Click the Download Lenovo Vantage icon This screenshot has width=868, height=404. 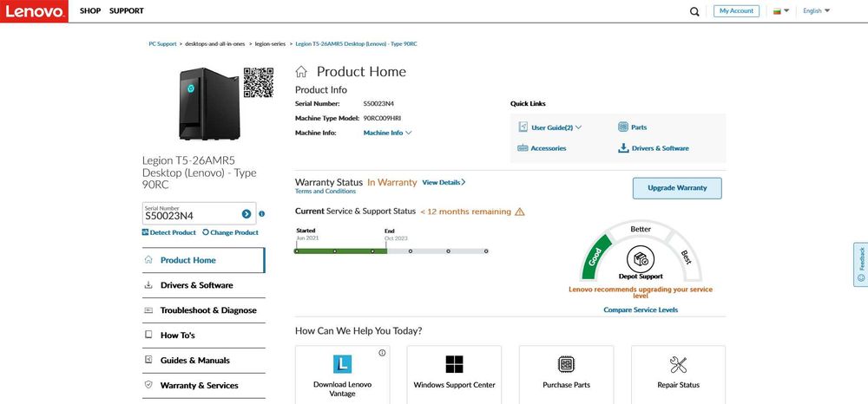click(x=342, y=364)
